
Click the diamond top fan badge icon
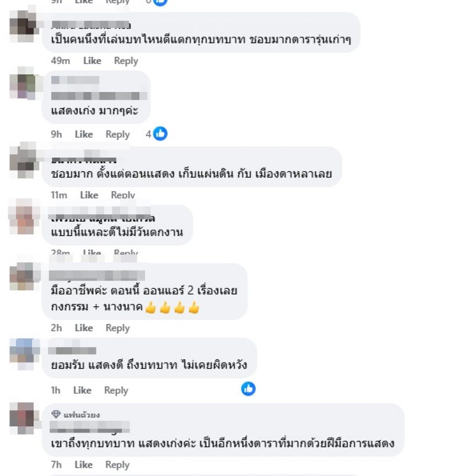(x=56, y=414)
